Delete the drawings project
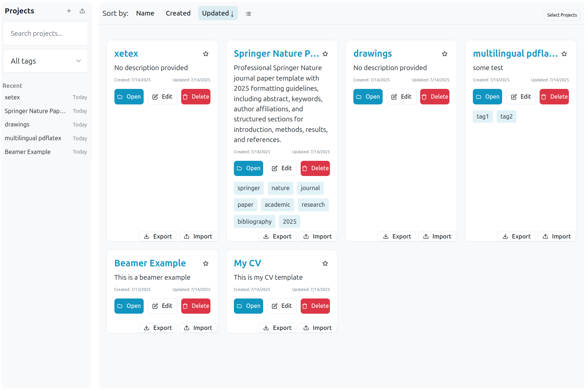This screenshot has height=391, width=588. pyautogui.click(x=435, y=97)
